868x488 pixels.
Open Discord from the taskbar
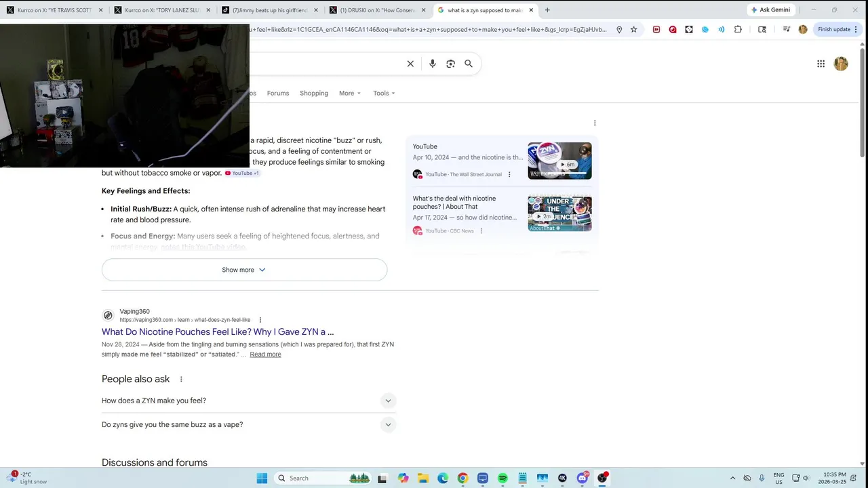(583, 478)
